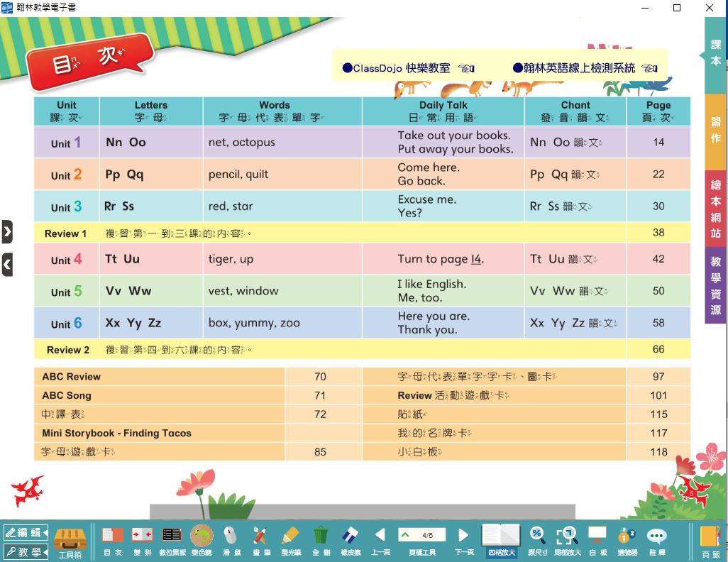
Task: Switch to the 習作 side tab
Action: coord(715,131)
